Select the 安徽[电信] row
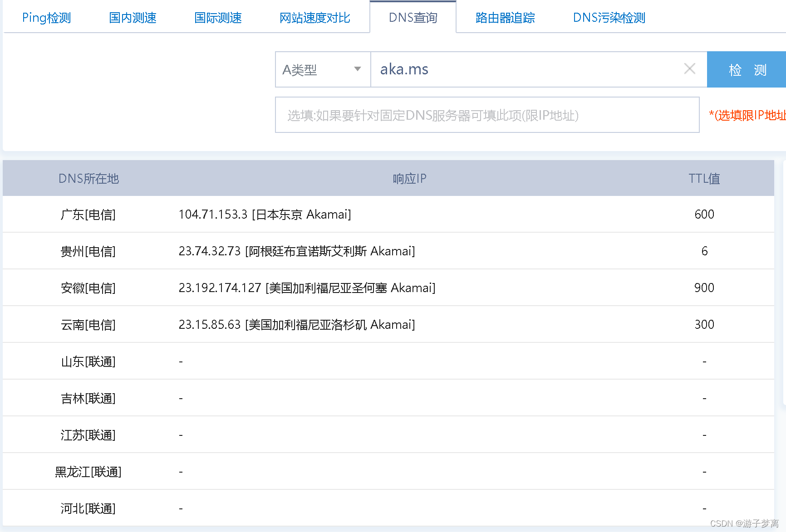This screenshot has width=786, height=532. tap(388, 288)
